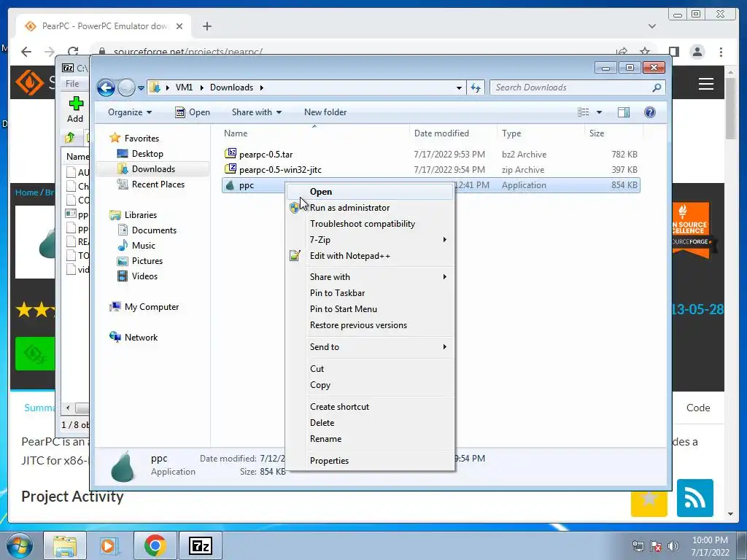Image resolution: width=747 pixels, height=560 pixels.
Task: Open Desktop in the navigation pane
Action: coord(147,154)
